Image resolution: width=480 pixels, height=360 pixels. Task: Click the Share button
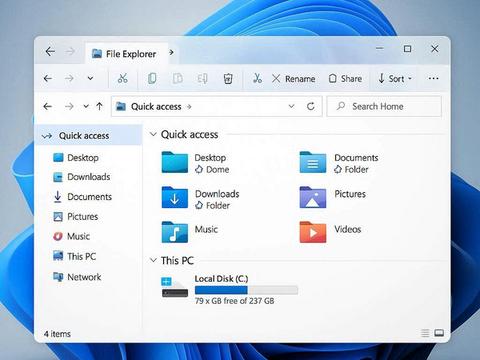pos(345,79)
